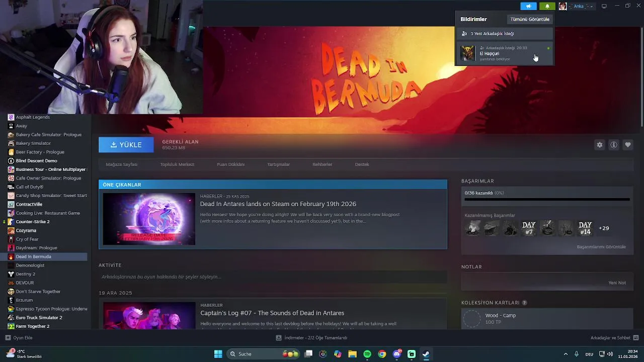
Task: Show Dead In Bermuda game info icon
Action: [614, 145]
